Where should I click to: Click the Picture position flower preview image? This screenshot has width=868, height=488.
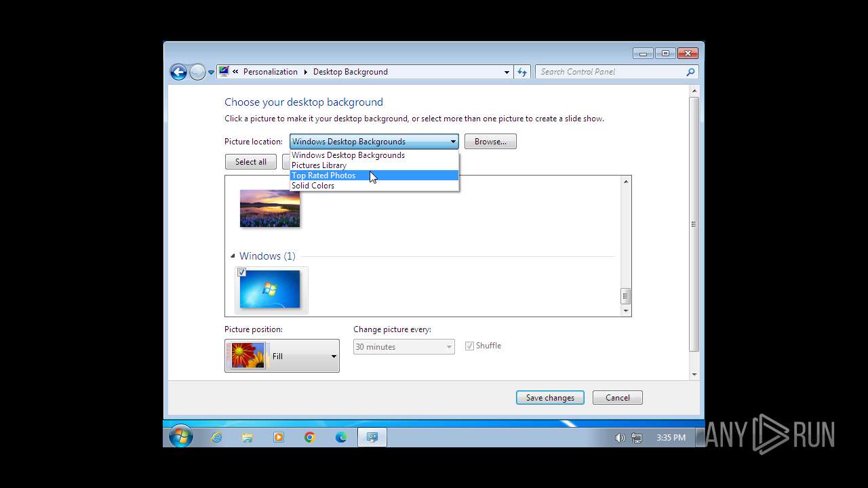tap(248, 356)
